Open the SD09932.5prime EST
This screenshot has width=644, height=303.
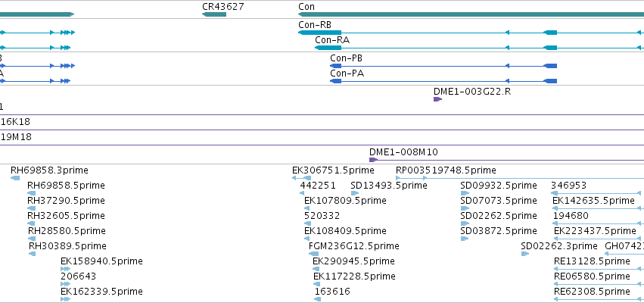click(465, 193)
